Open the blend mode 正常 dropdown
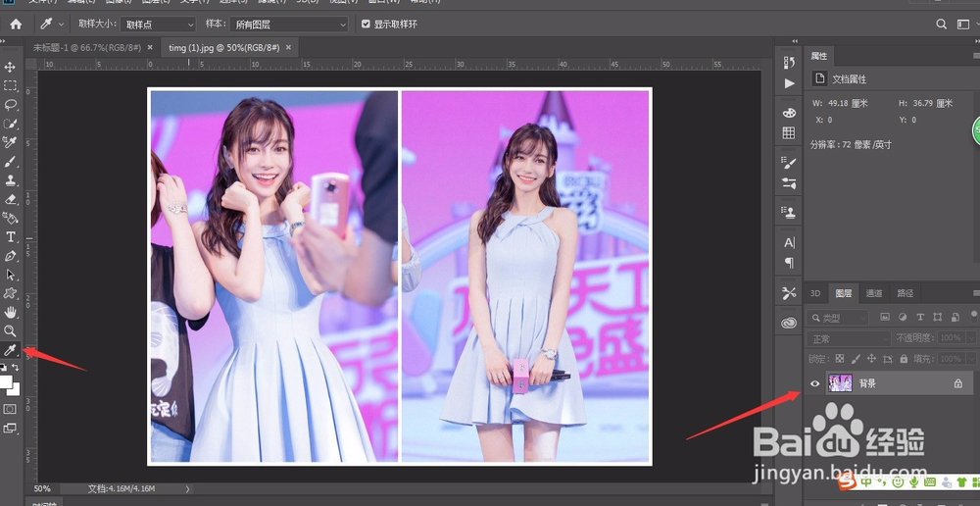The height and width of the screenshot is (506, 980). (x=849, y=338)
